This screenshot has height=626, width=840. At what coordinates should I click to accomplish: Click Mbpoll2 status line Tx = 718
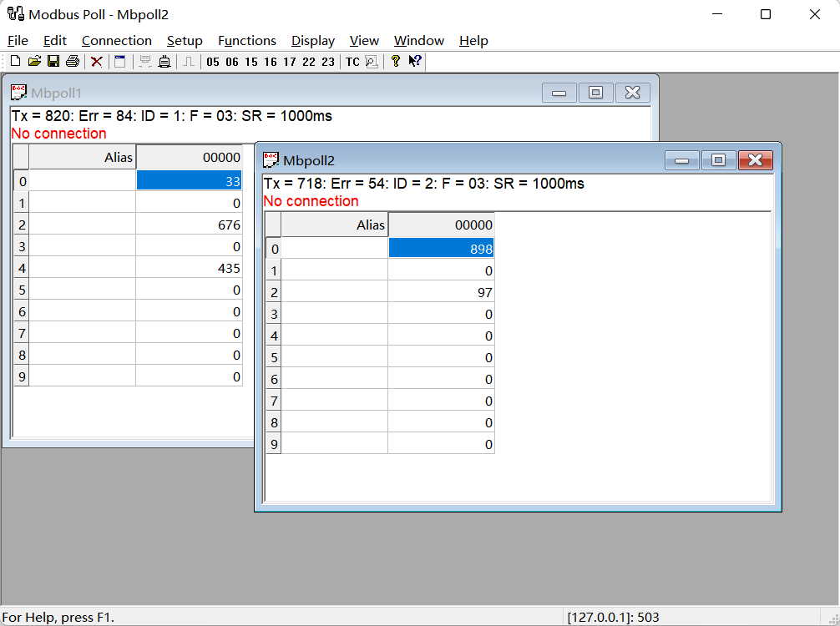coord(423,183)
